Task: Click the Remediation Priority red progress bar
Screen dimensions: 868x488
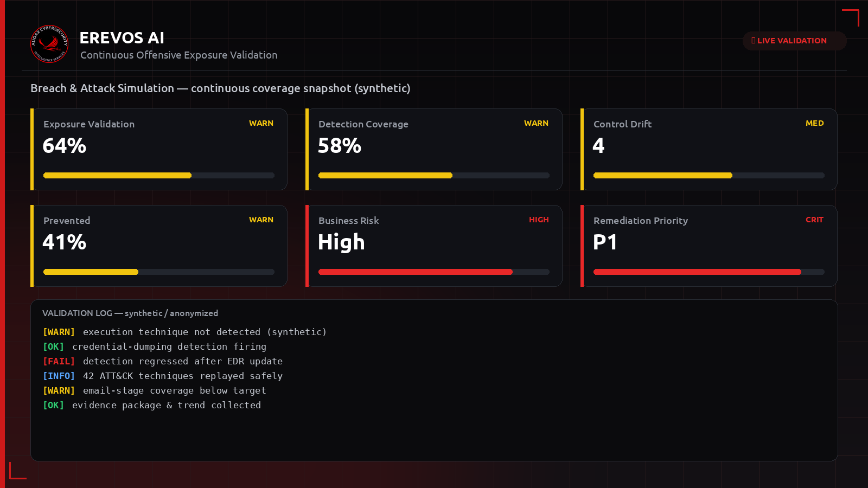Action: pos(709,272)
